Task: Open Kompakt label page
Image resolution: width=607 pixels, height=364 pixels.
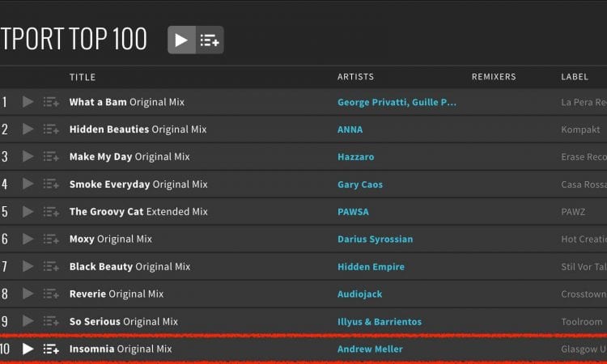Action: [580, 129]
